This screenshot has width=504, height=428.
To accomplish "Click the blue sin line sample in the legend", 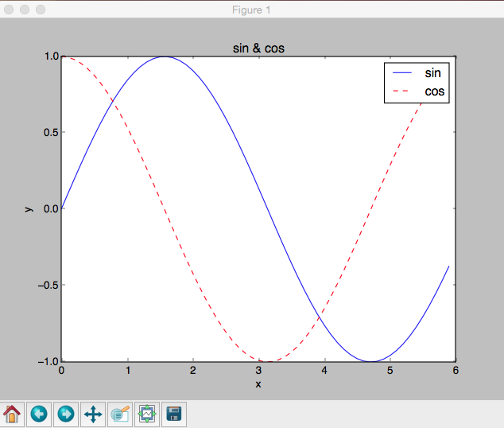I will coord(402,73).
